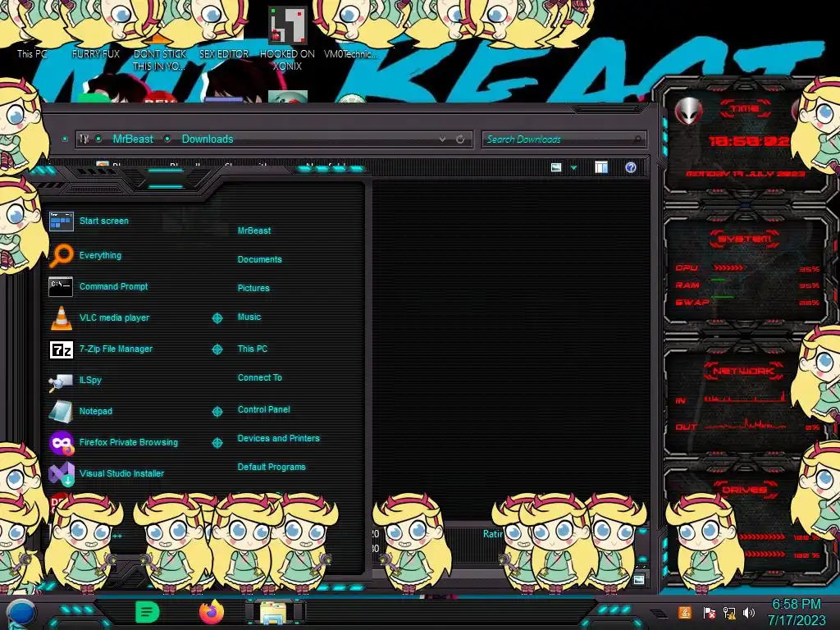
Task: Open view options dropdown arrow
Action: [x=573, y=168]
